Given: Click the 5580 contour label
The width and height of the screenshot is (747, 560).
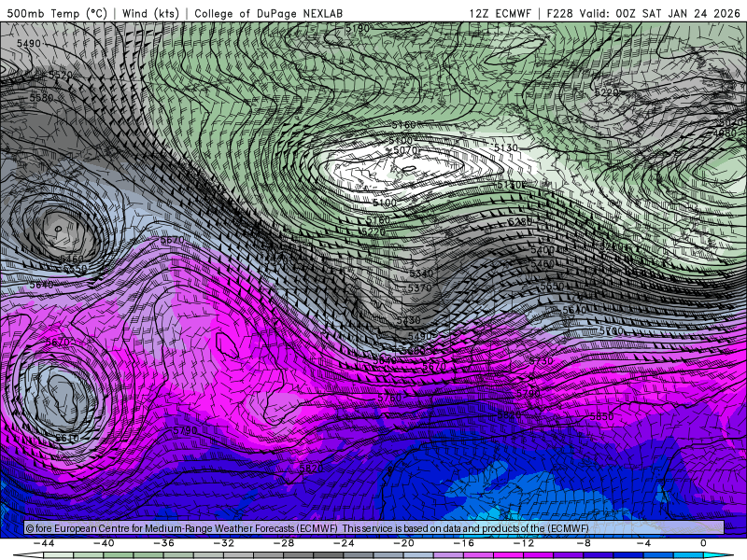Looking at the screenshot, I should click(x=41, y=98).
